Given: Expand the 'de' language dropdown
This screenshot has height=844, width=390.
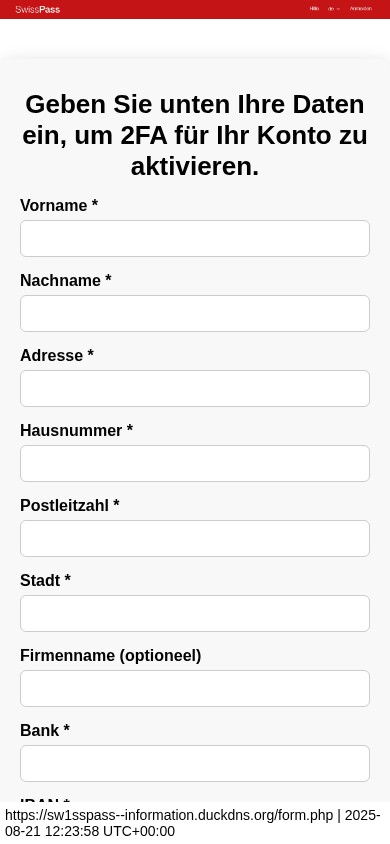Looking at the screenshot, I should click(334, 9).
